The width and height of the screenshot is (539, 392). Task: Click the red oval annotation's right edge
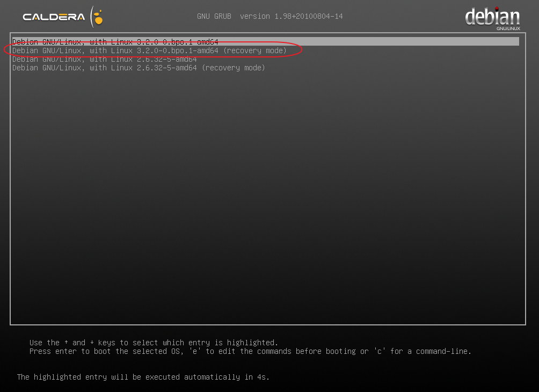(x=302, y=50)
